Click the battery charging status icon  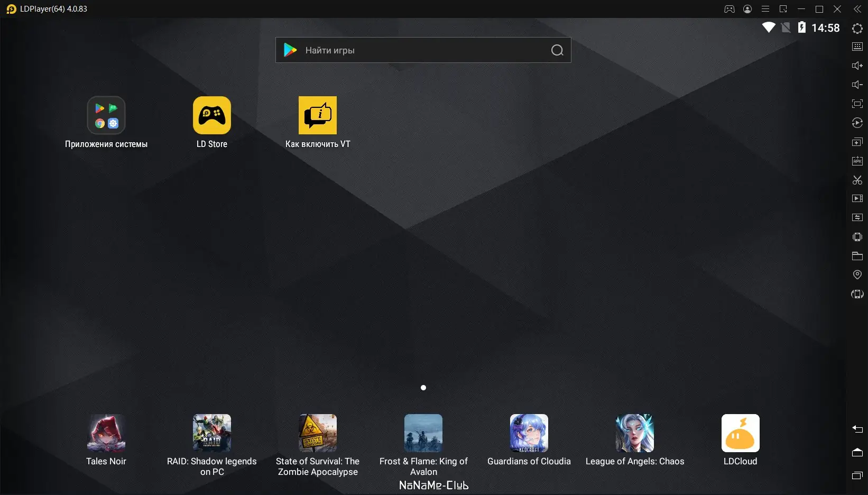pos(802,27)
